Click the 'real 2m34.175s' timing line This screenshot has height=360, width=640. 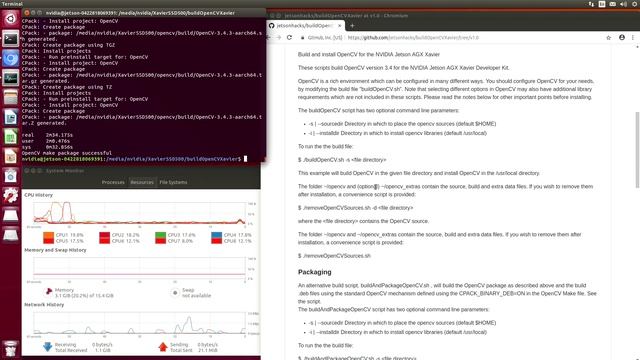point(47,135)
